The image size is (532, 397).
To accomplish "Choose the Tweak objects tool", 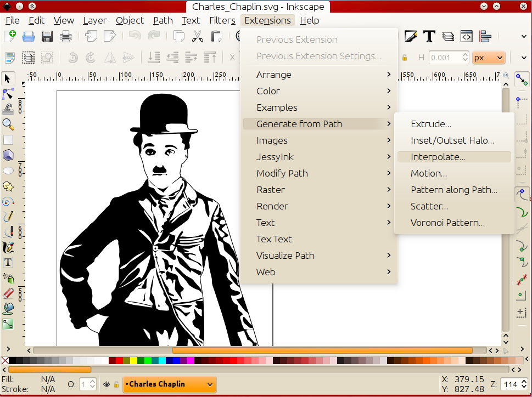I will coord(8,109).
